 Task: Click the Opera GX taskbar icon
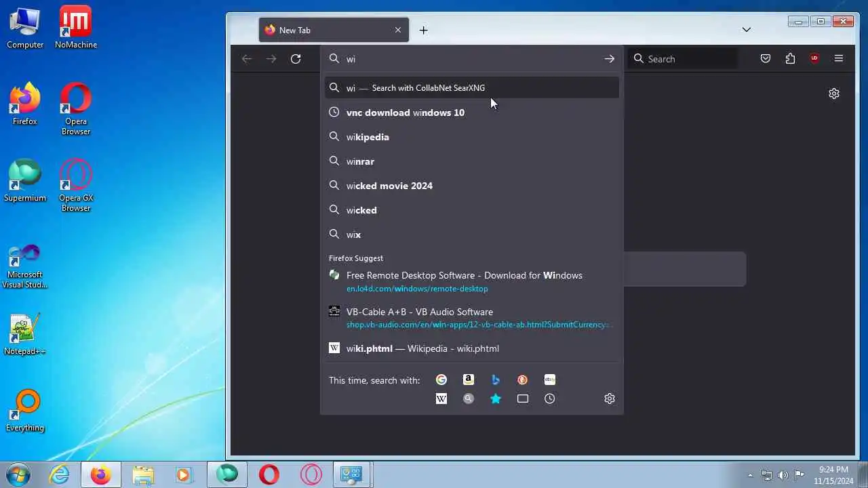[x=311, y=474]
